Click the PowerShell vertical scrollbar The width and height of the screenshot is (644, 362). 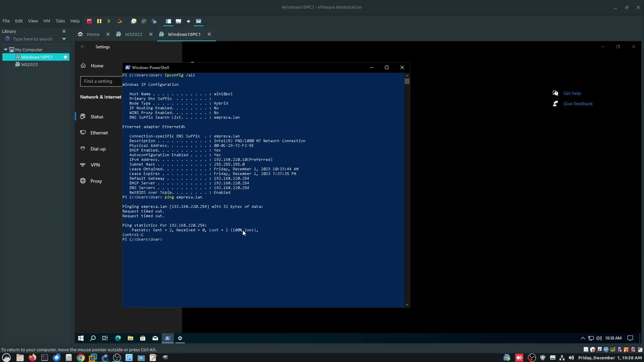(x=407, y=191)
